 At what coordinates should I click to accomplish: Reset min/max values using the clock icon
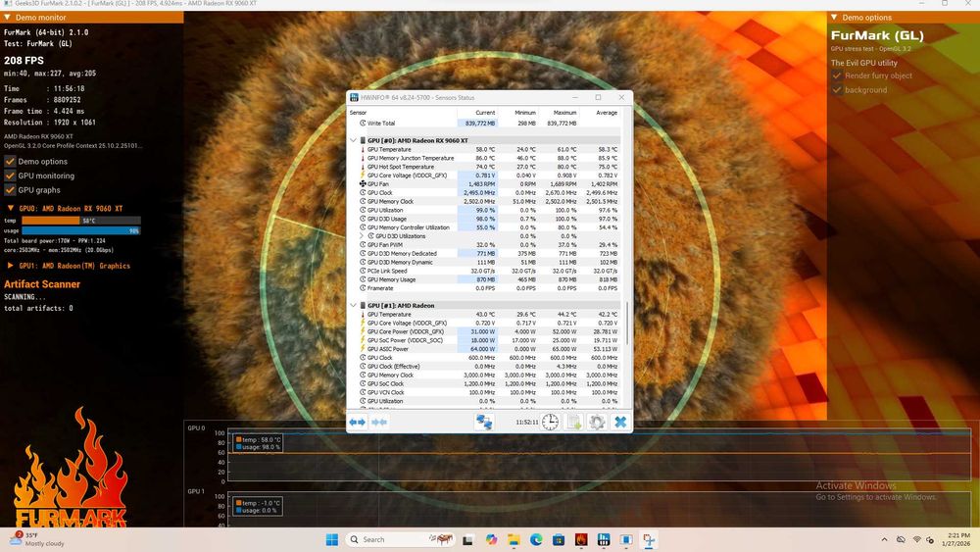coord(550,422)
